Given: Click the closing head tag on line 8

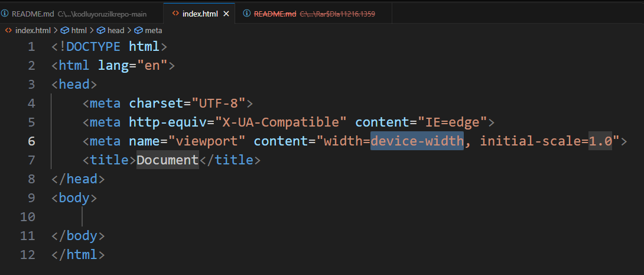Looking at the screenshot, I should (79, 179).
